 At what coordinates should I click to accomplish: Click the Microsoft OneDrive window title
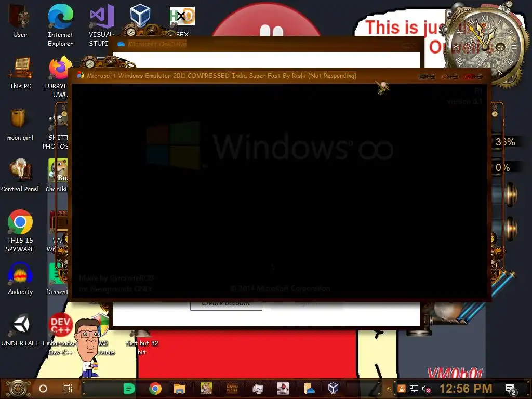click(157, 44)
